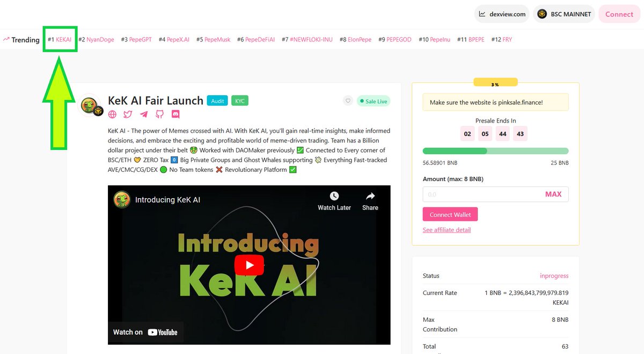Favorite the sale with the heart icon
The height and width of the screenshot is (354, 644).
tap(348, 101)
